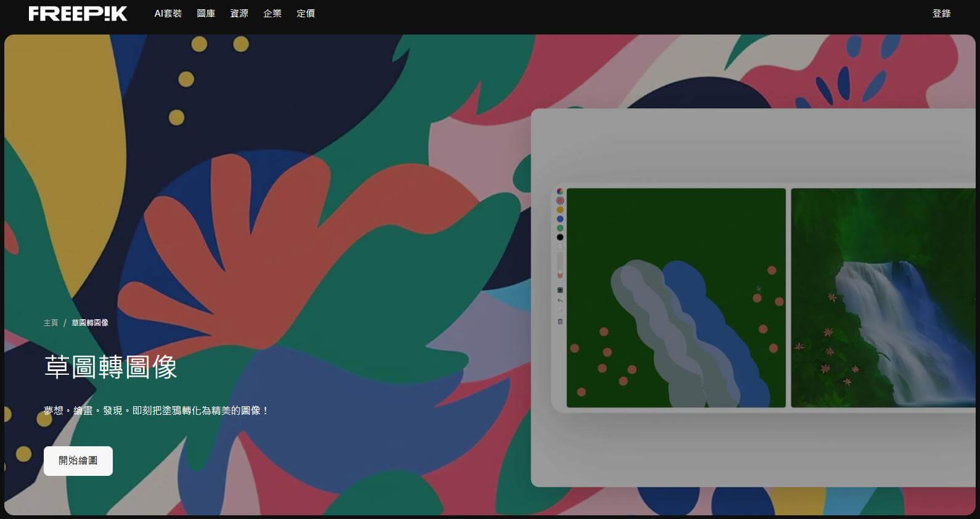Click the generated waterfall image preview
The height and width of the screenshot is (519, 980).
(x=883, y=298)
